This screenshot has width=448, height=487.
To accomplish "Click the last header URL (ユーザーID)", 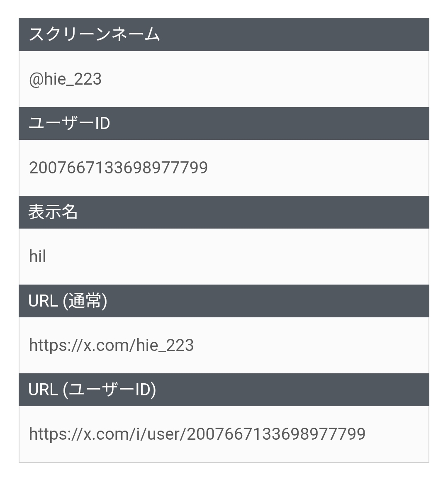I will coord(92,390).
